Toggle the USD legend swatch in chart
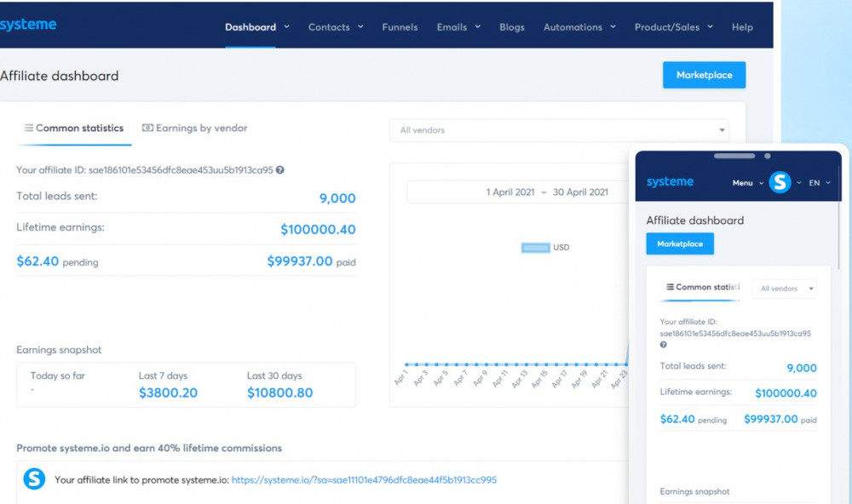 click(535, 248)
